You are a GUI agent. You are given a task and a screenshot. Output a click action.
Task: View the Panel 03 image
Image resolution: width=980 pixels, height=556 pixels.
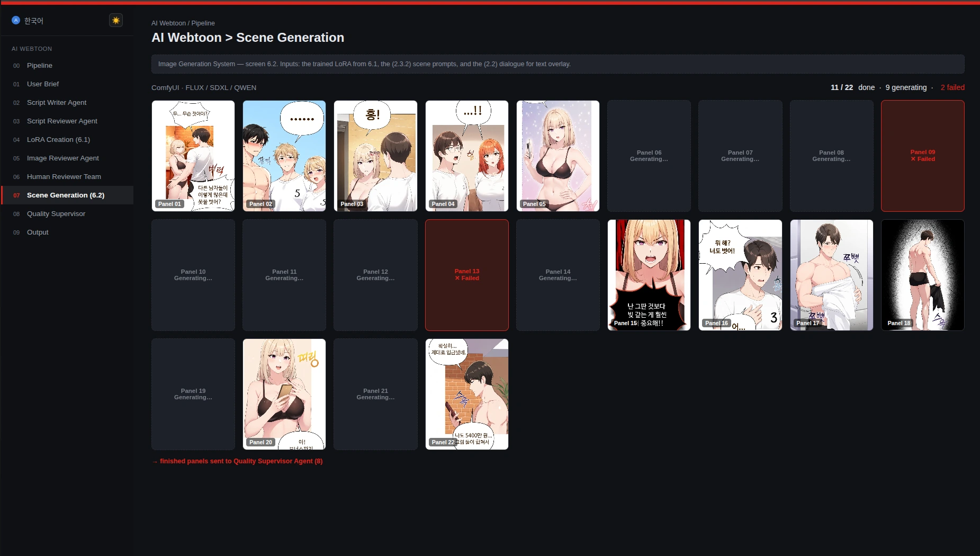(375, 156)
